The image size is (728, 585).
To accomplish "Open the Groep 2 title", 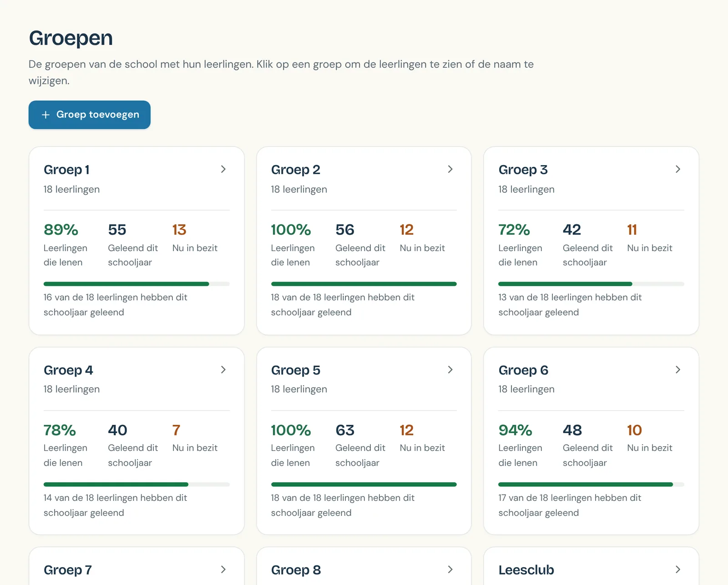I will pos(296,170).
